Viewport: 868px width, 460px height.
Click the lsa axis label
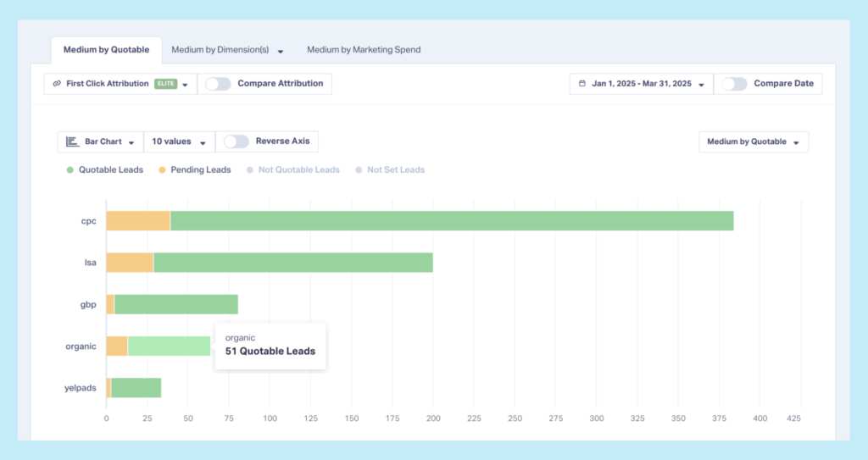pyautogui.click(x=90, y=263)
